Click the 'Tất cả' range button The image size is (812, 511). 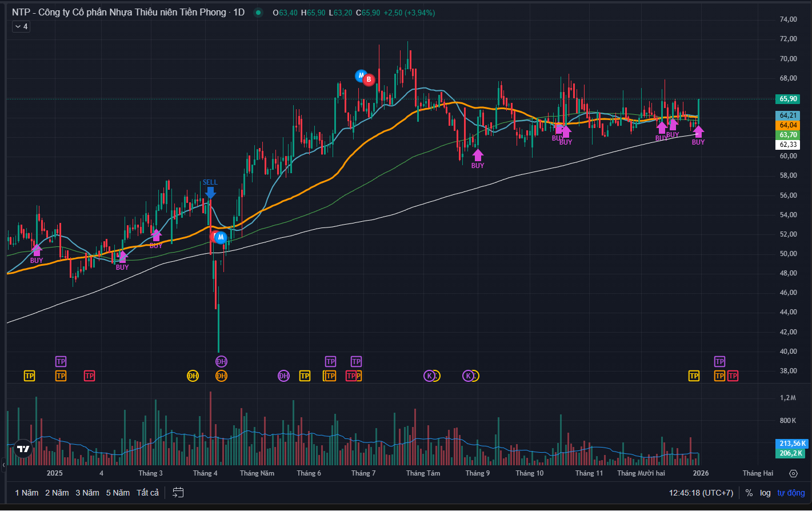click(147, 493)
